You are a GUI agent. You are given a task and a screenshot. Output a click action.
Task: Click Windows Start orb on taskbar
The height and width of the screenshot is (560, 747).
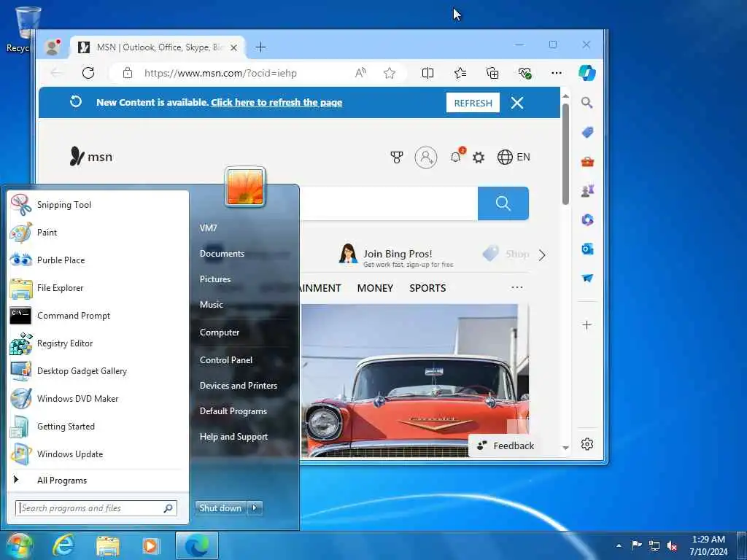point(19,545)
